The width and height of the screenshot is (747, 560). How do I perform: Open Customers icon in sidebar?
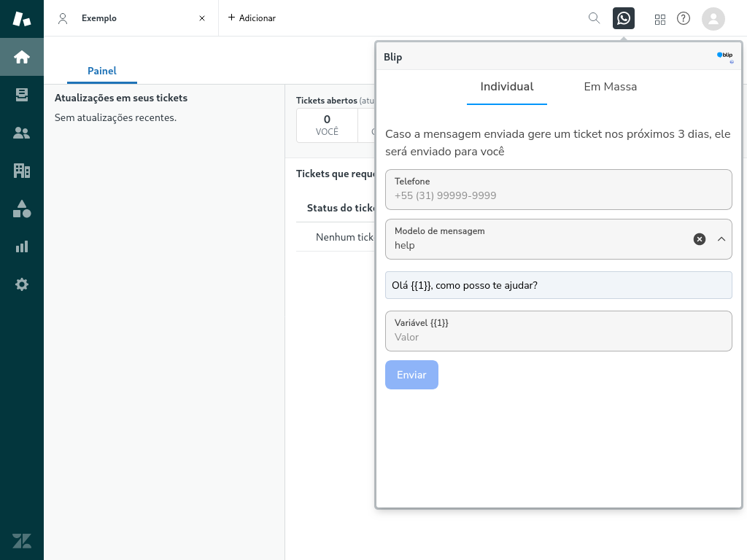[x=22, y=133]
